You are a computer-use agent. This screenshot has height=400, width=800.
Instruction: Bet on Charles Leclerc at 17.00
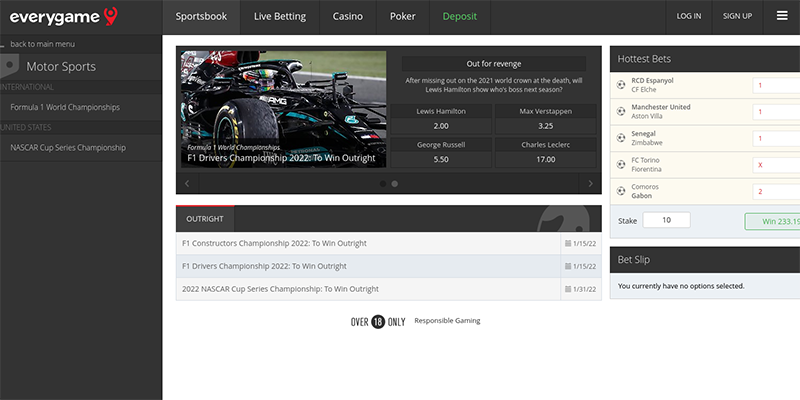[x=545, y=152]
